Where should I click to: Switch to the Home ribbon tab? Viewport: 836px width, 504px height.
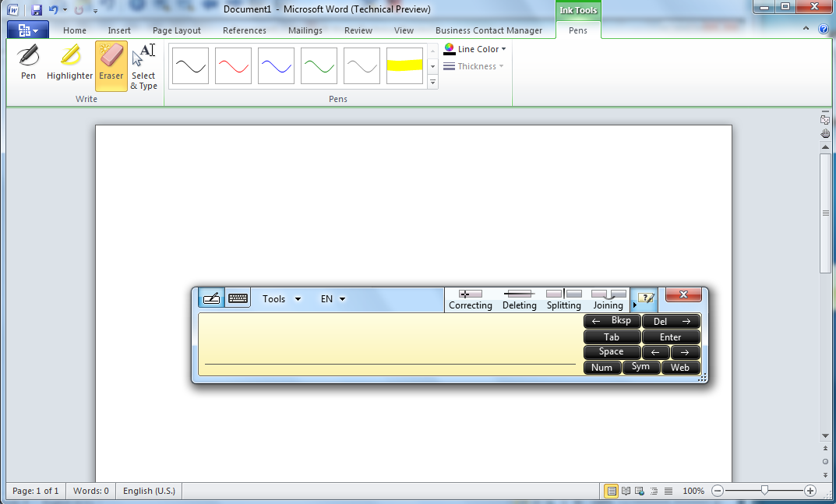74,30
